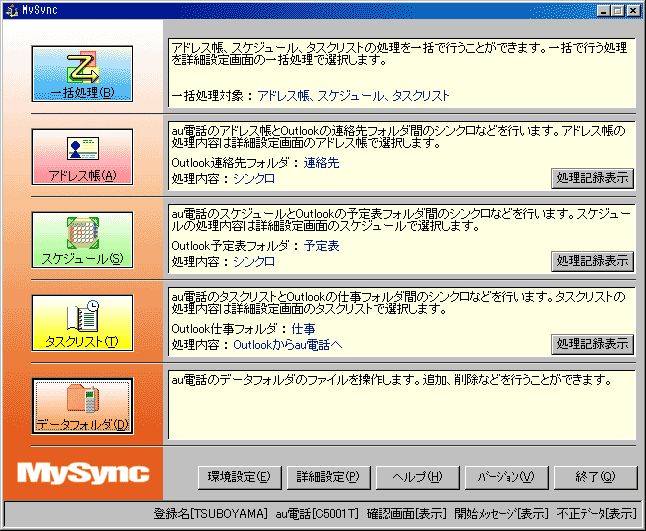Click the MySync logo in the bottom-left
This screenshot has width=646, height=531.
pos(82,473)
